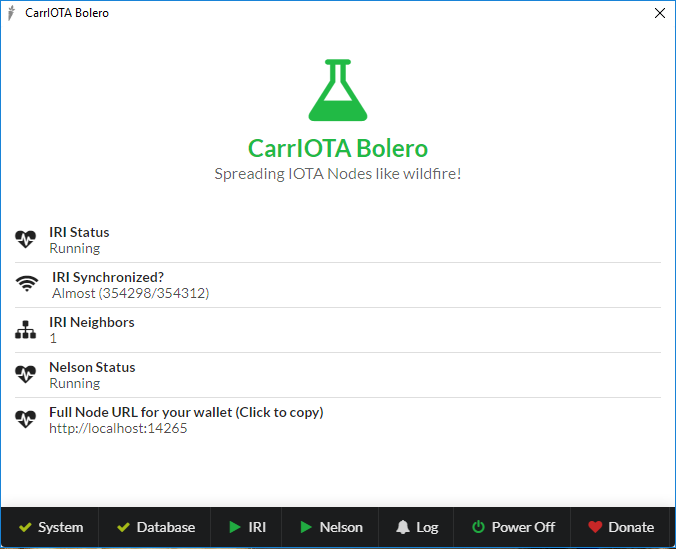Open the Database tab
The image size is (676, 549).
(155, 527)
